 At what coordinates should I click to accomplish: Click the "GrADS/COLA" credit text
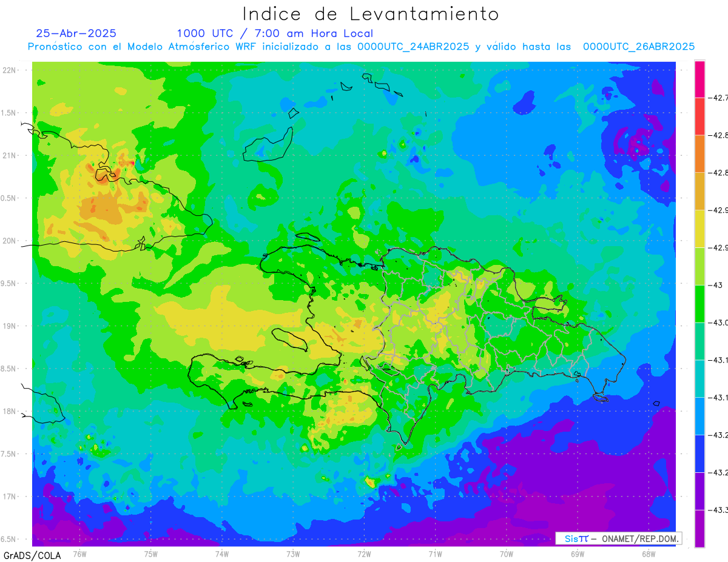point(32,555)
